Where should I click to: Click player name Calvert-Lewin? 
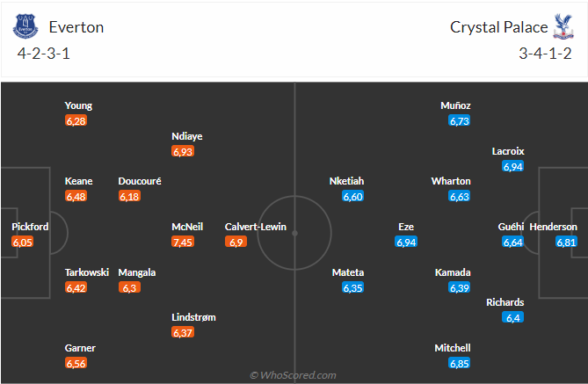coord(256,227)
